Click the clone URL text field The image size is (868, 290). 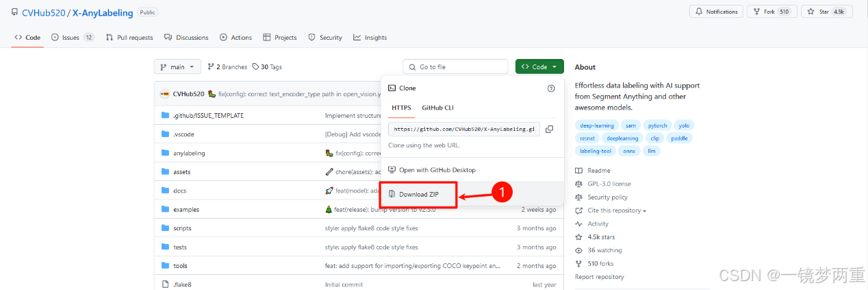pos(463,129)
